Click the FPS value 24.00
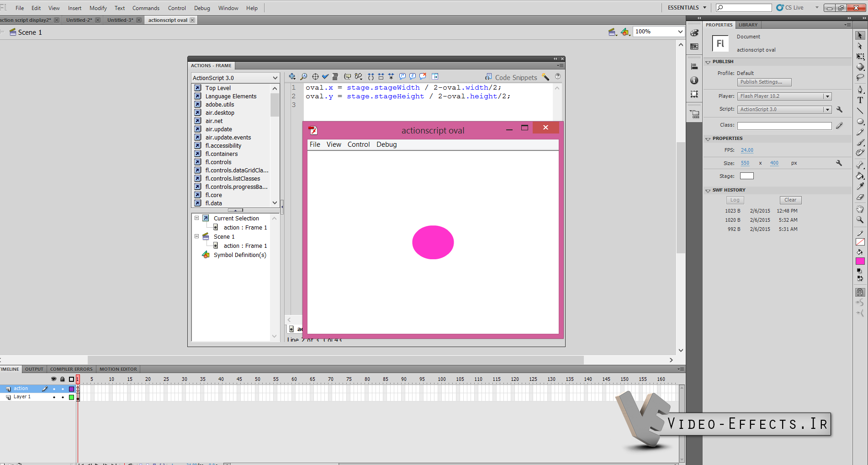 [x=747, y=150]
